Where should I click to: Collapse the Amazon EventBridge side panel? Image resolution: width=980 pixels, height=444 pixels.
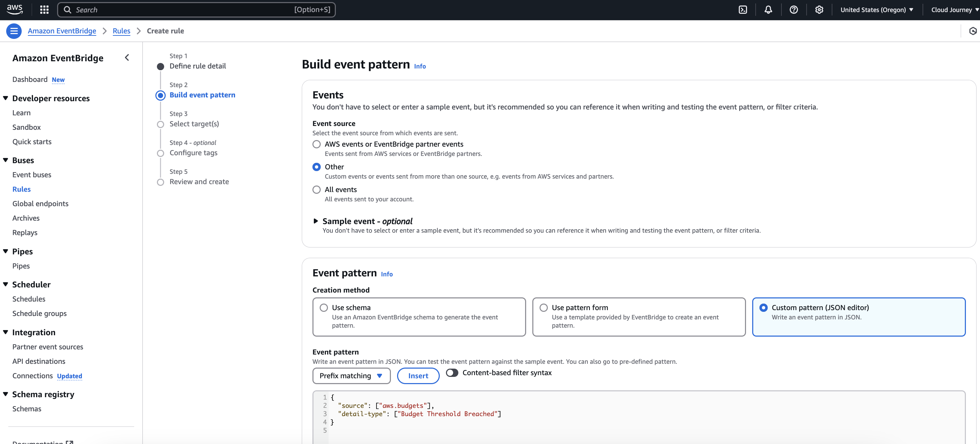(x=127, y=57)
